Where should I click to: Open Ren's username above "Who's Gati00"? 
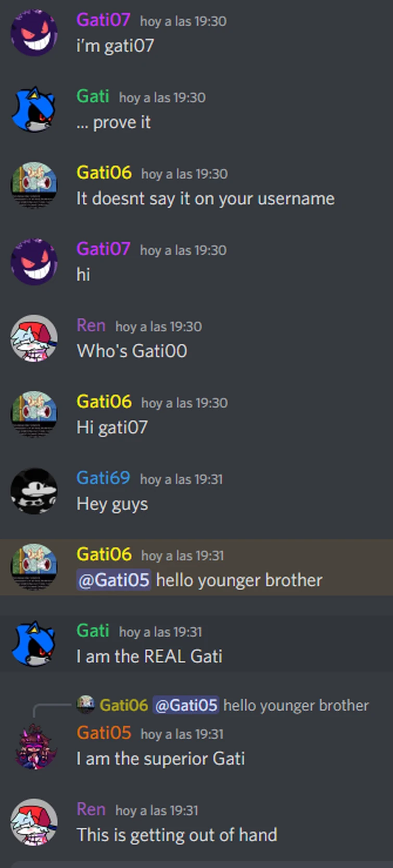click(x=91, y=326)
